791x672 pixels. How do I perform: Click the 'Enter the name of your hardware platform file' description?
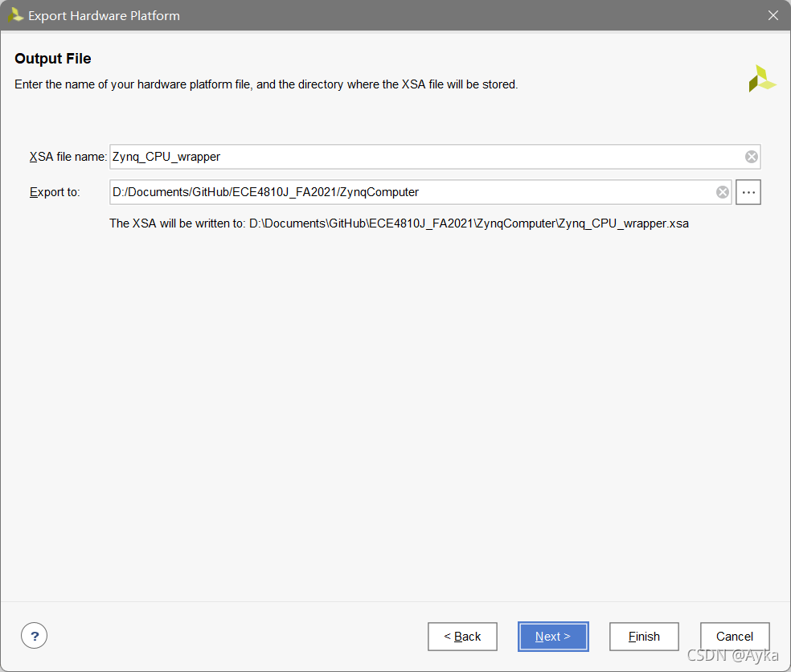point(266,84)
